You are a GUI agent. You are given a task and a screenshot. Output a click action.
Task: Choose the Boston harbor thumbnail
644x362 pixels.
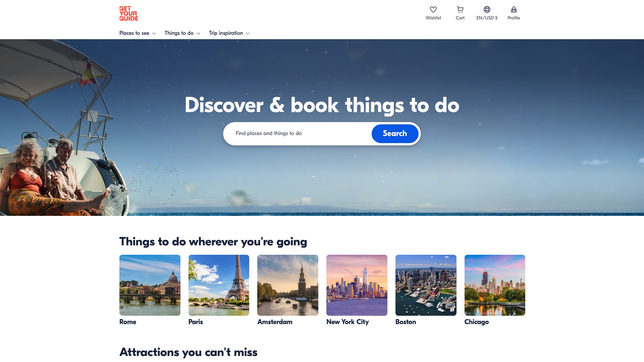[426, 285]
